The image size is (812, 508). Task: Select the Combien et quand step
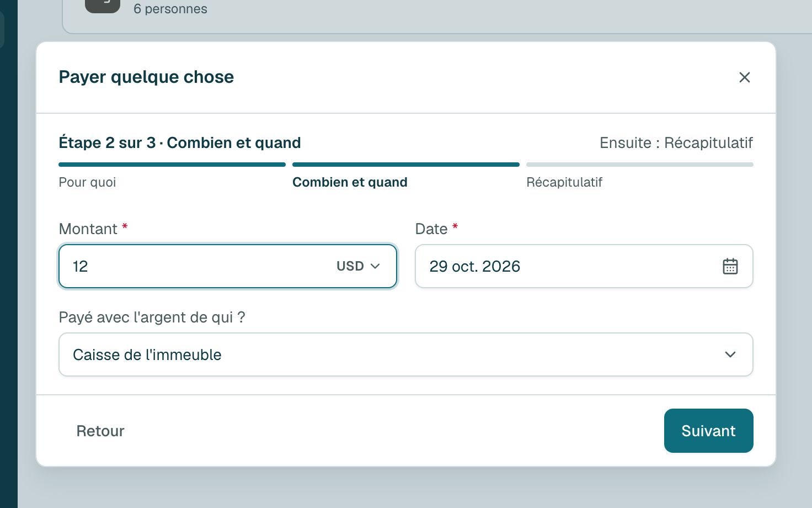(350, 182)
